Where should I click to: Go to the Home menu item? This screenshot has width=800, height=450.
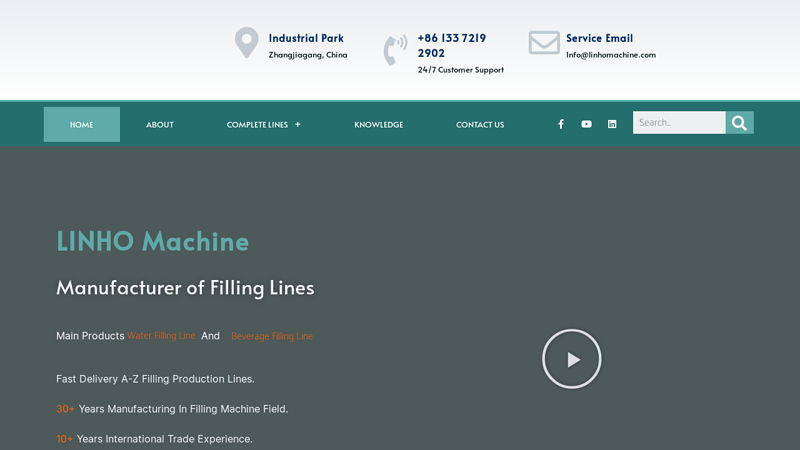point(82,124)
